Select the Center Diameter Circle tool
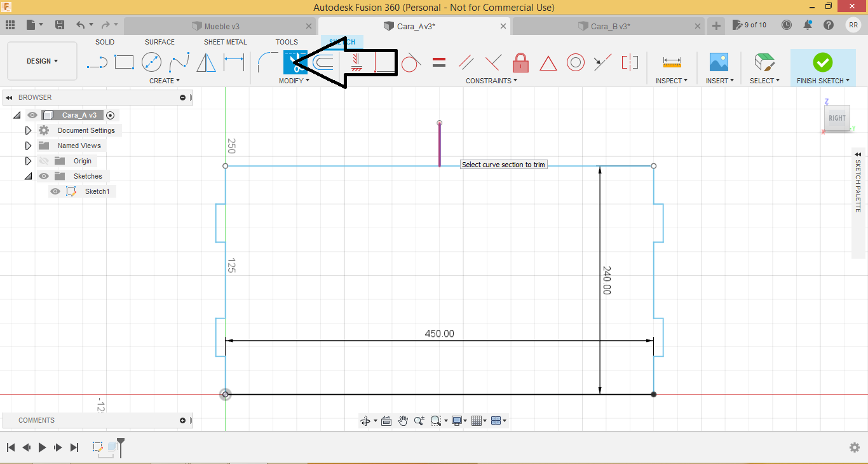Image resolution: width=868 pixels, height=464 pixels. click(151, 62)
